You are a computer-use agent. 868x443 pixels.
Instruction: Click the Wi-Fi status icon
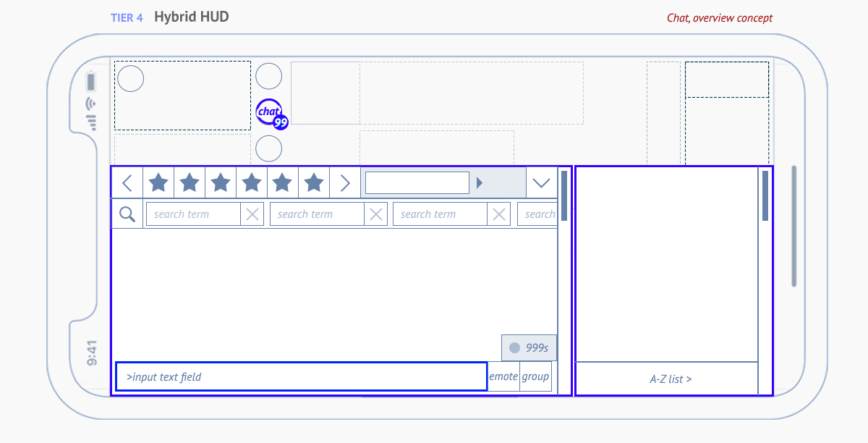pyautogui.click(x=90, y=104)
